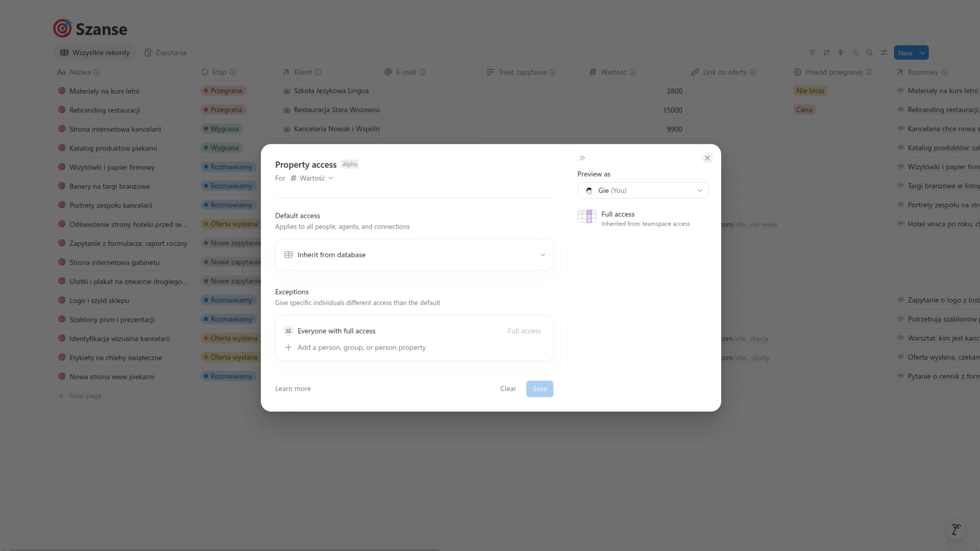Click the Full access table preview icon
The height and width of the screenshot is (551, 980).
(x=586, y=217)
